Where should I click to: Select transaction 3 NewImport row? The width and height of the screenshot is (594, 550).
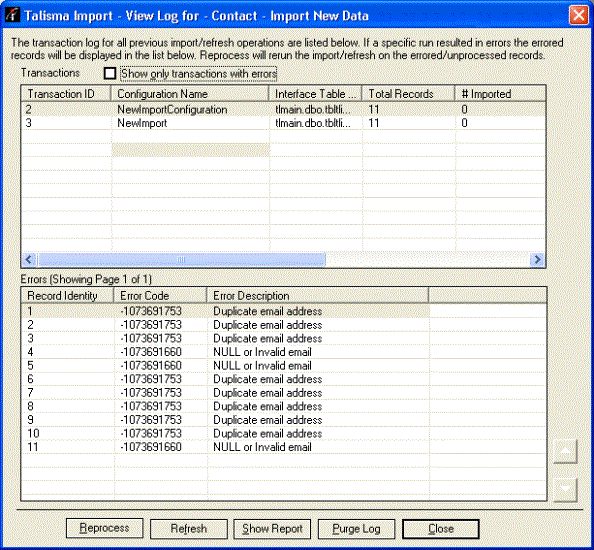[x=283, y=123]
